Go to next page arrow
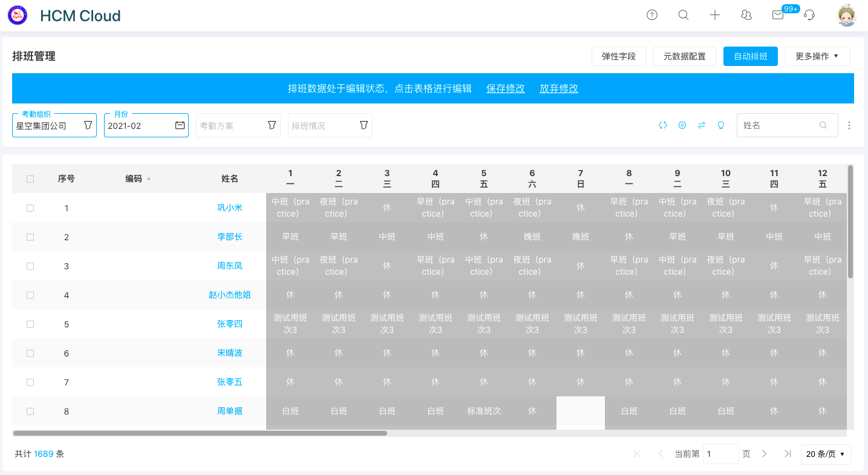The width and height of the screenshot is (868, 475). point(765,454)
